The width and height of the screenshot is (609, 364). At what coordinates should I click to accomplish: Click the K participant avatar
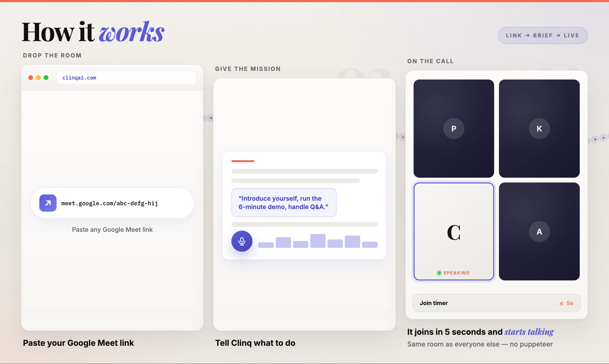(539, 129)
